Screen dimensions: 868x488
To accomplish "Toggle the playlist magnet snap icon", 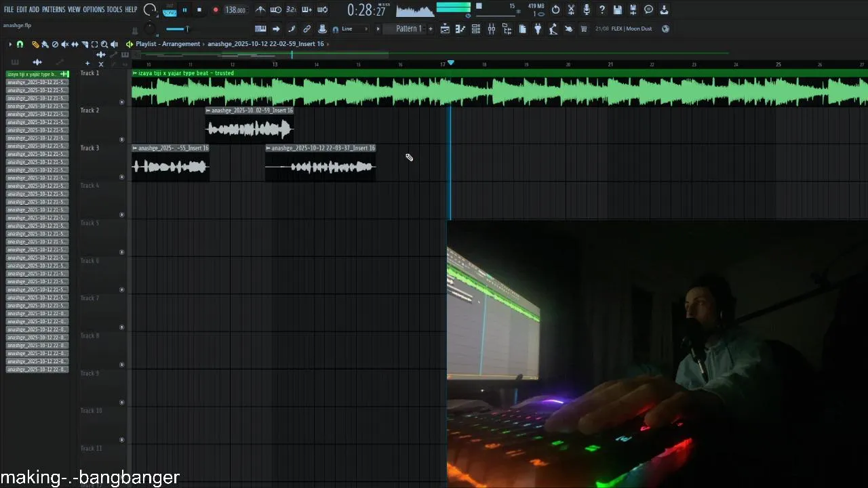I will pyautogui.click(x=20, y=44).
